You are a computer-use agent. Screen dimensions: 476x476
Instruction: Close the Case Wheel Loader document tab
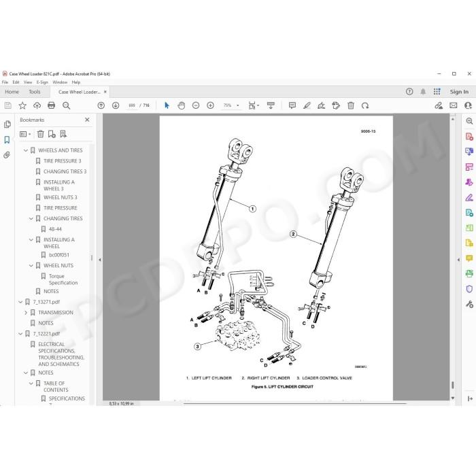point(105,91)
